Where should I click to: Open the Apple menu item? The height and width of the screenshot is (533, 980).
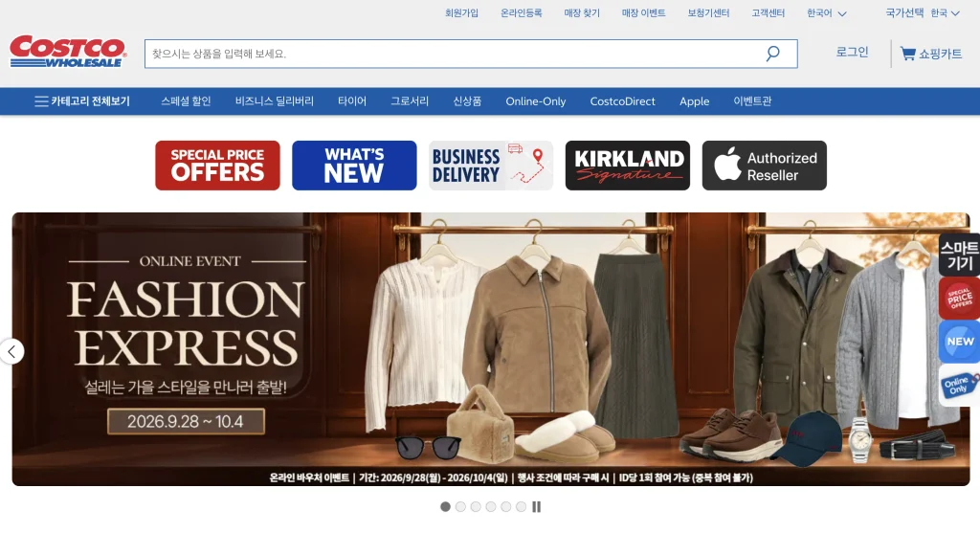(x=695, y=101)
